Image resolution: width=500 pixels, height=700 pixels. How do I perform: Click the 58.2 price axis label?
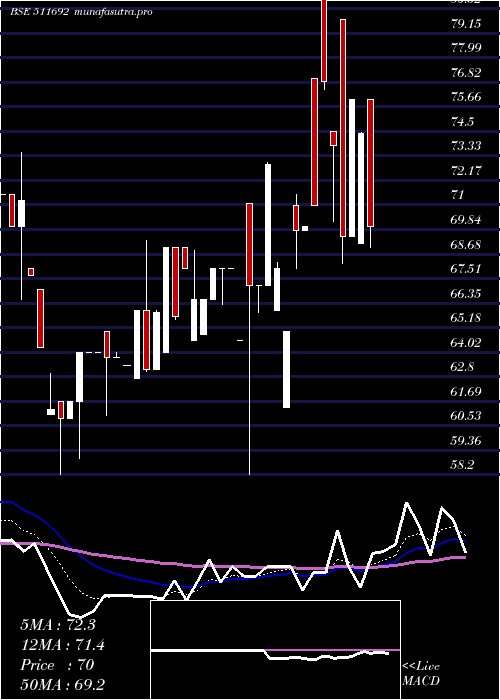coord(462,466)
